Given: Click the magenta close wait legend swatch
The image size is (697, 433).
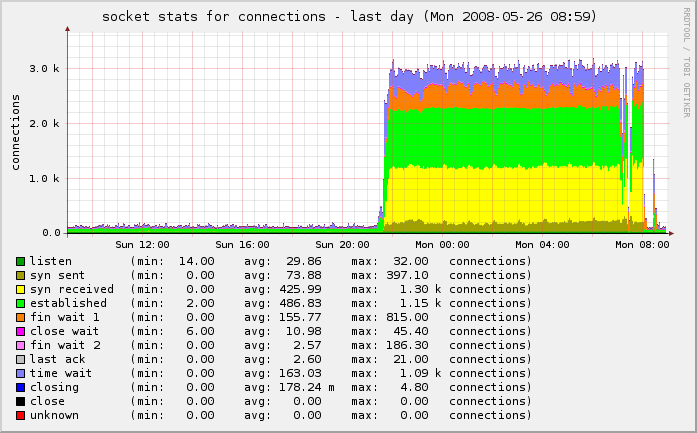Looking at the screenshot, I should click(20, 332).
